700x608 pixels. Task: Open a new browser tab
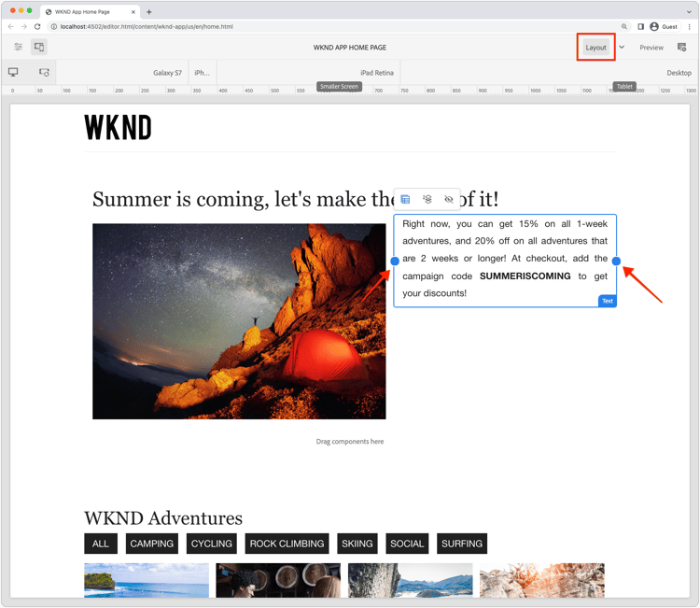[x=149, y=12]
